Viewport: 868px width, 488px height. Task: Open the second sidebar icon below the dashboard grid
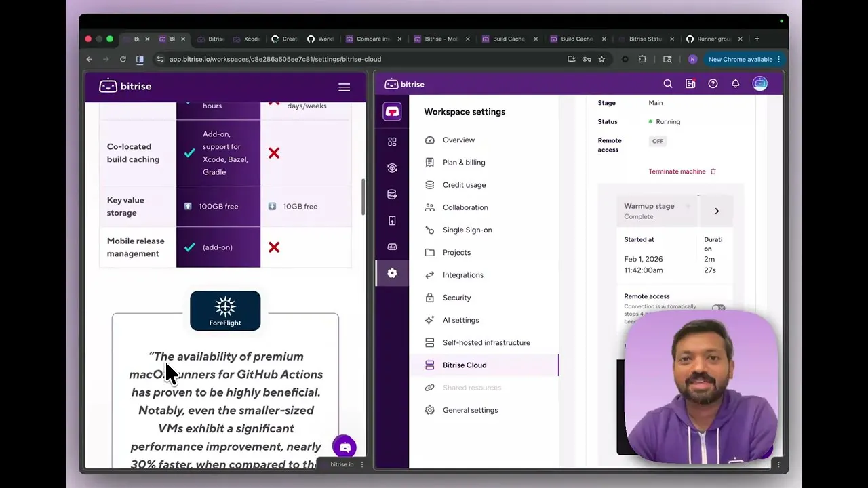[392, 168]
